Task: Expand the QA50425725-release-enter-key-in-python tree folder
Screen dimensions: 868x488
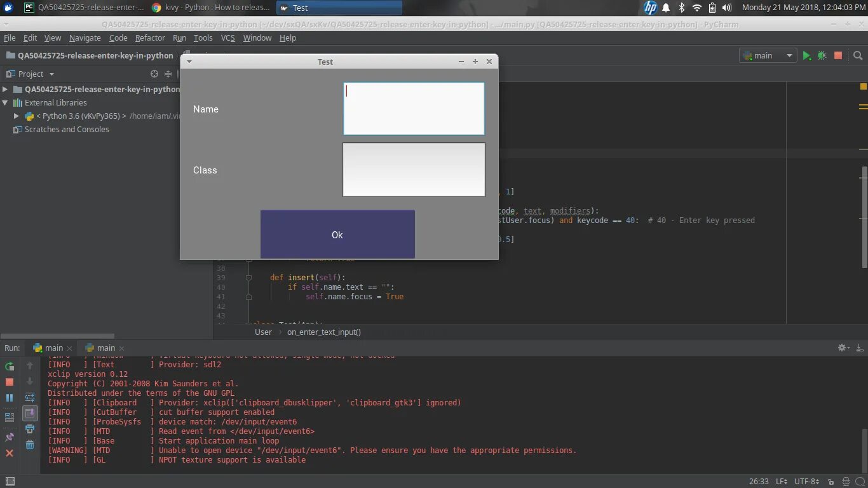Action: coord(5,90)
